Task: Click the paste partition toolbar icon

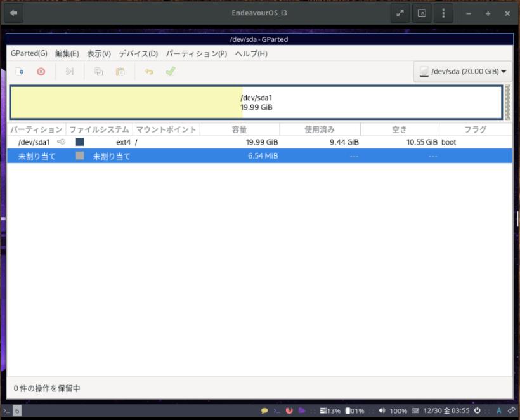Action: 120,71
